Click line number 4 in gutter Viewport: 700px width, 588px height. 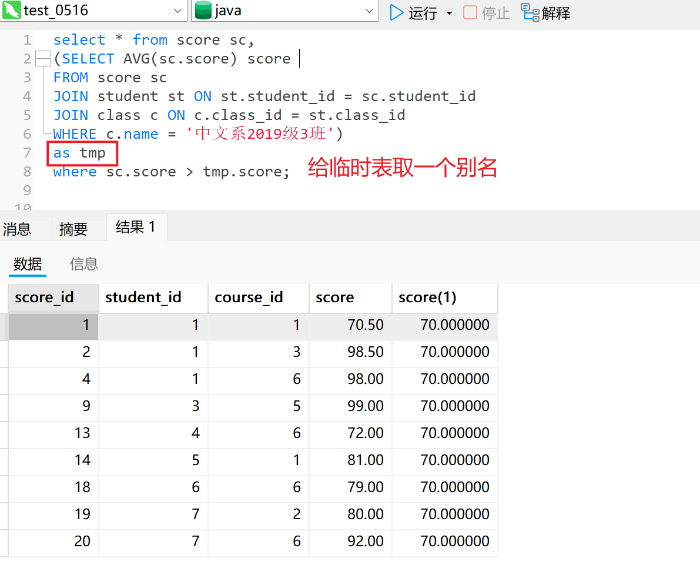(x=27, y=96)
